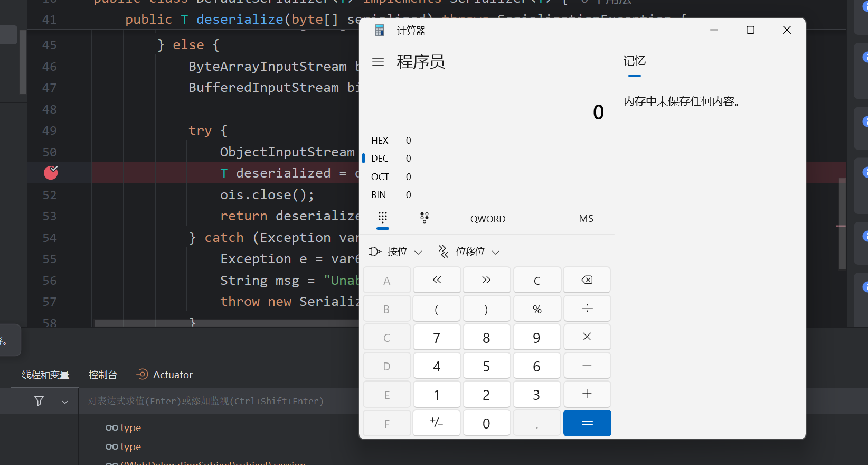Click number 7 key
Image resolution: width=868 pixels, height=465 pixels.
(437, 337)
